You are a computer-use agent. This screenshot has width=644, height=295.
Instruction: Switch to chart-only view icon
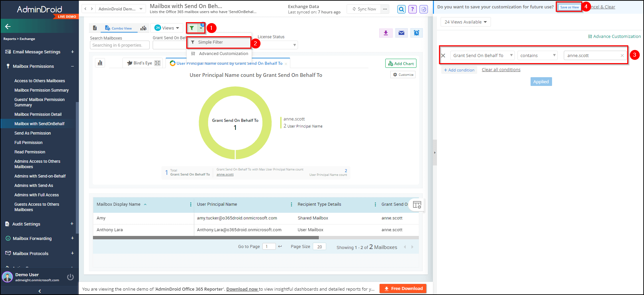tap(143, 28)
